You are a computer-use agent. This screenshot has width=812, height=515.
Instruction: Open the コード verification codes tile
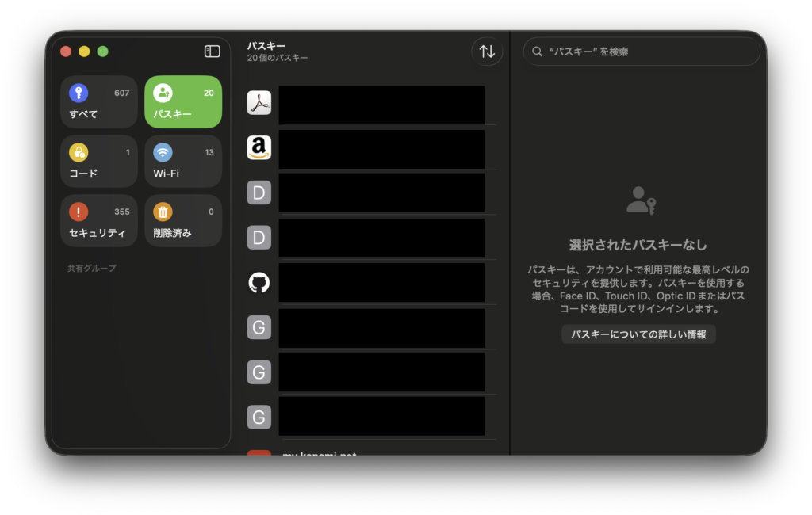coord(99,162)
